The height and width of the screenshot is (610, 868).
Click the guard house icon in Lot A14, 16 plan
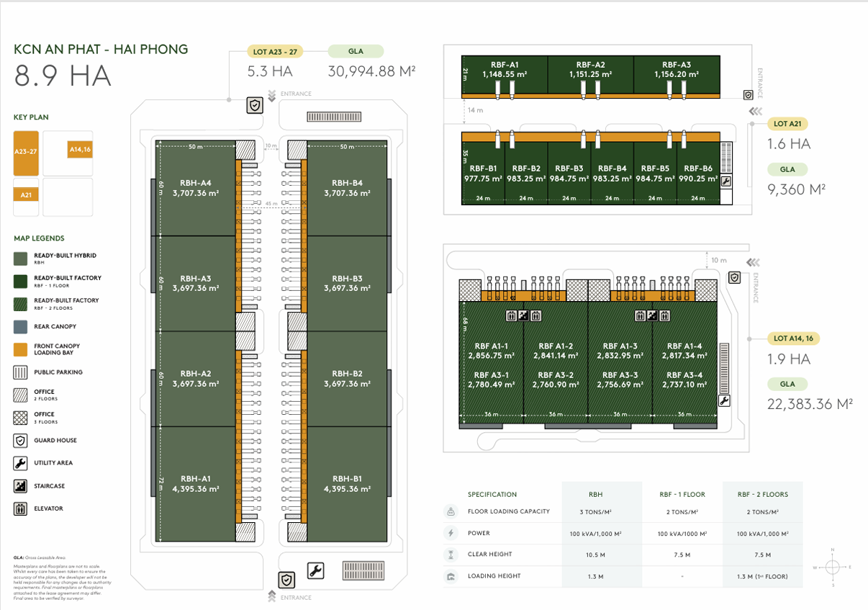pos(734,277)
